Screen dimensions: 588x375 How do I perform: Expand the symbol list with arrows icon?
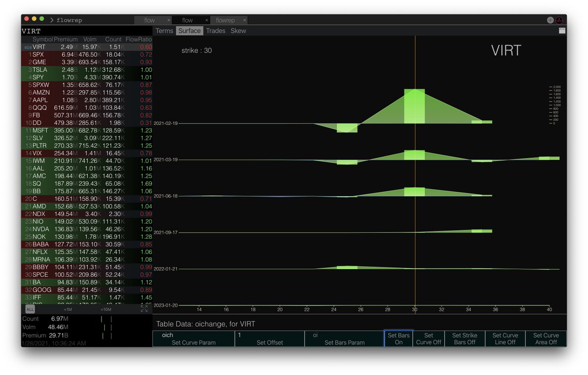point(144,309)
